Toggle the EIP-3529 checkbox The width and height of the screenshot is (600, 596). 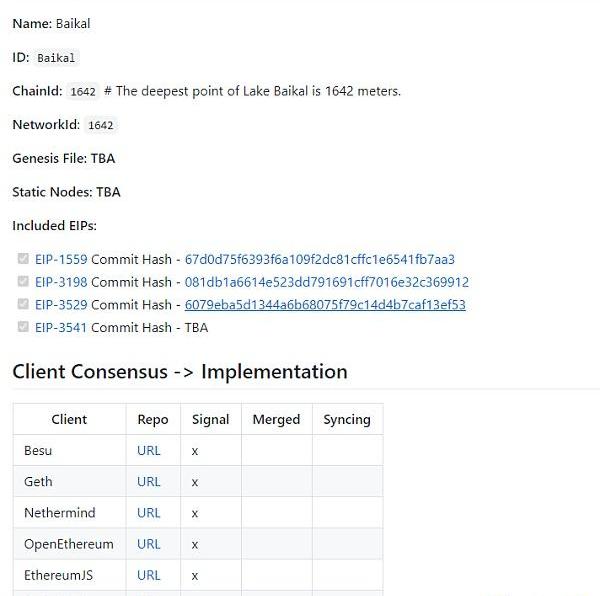23,304
